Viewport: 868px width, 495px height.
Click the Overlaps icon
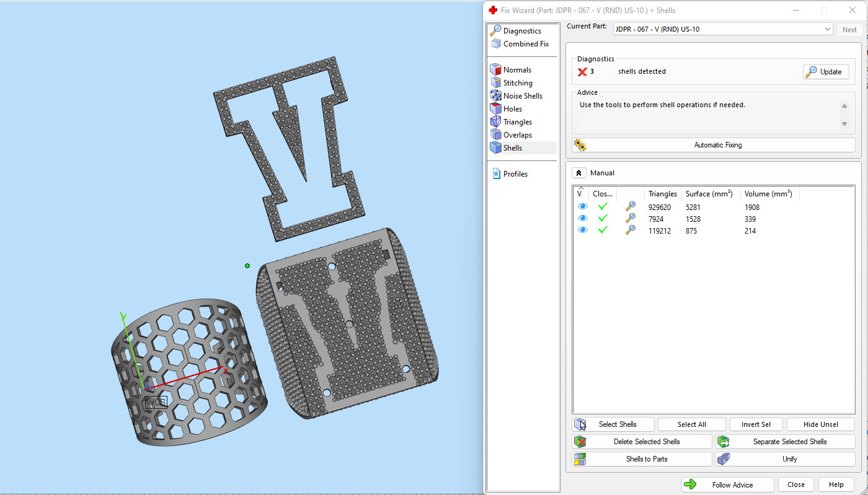click(495, 134)
